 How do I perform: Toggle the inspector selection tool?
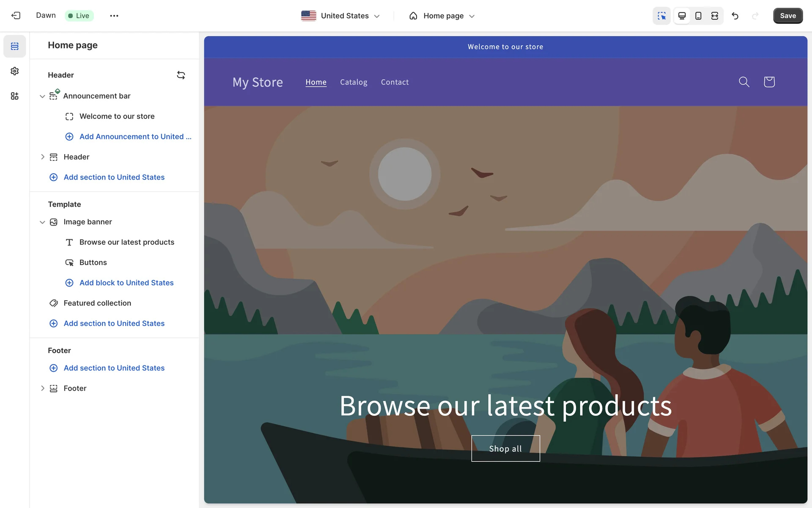click(x=661, y=16)
